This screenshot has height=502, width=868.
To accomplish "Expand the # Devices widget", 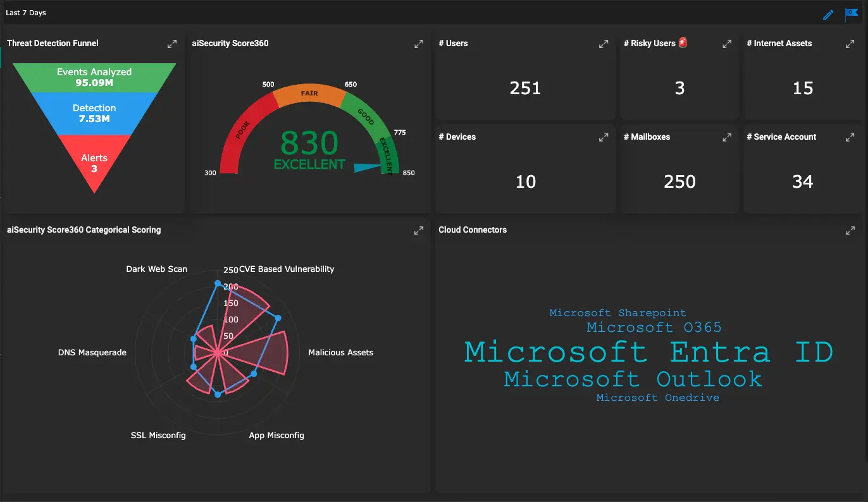I will 604,137.
